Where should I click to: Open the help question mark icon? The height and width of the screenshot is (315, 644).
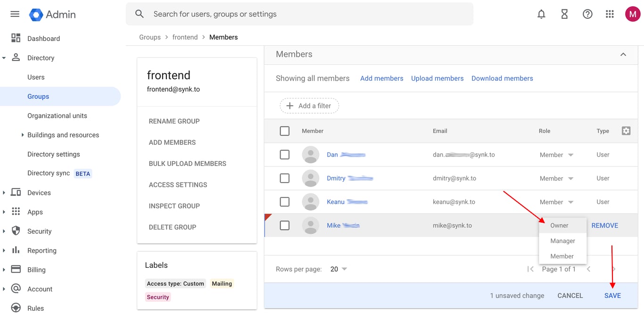tap(587, 14)
